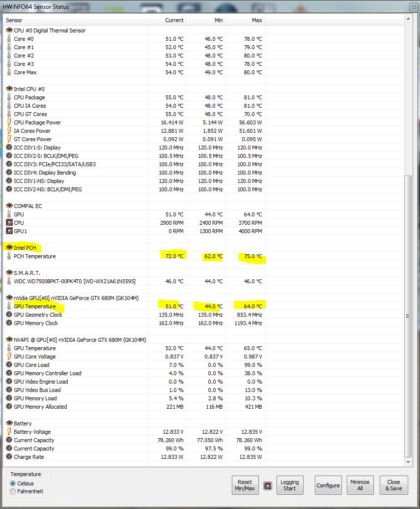
Task: Click CPU fan current value 2900 RPM
Action: (x=171, y=223)
